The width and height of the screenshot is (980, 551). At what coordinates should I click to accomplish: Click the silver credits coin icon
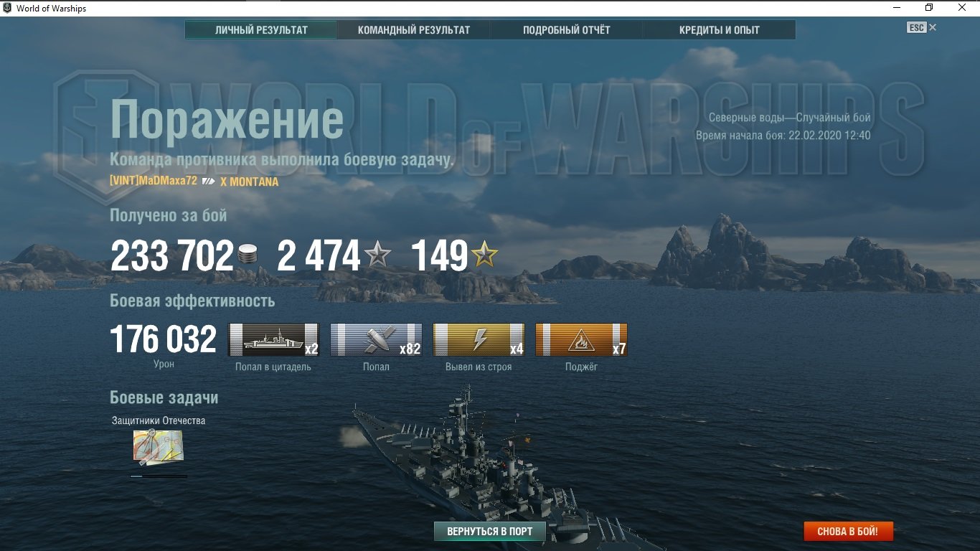[248, 254]
